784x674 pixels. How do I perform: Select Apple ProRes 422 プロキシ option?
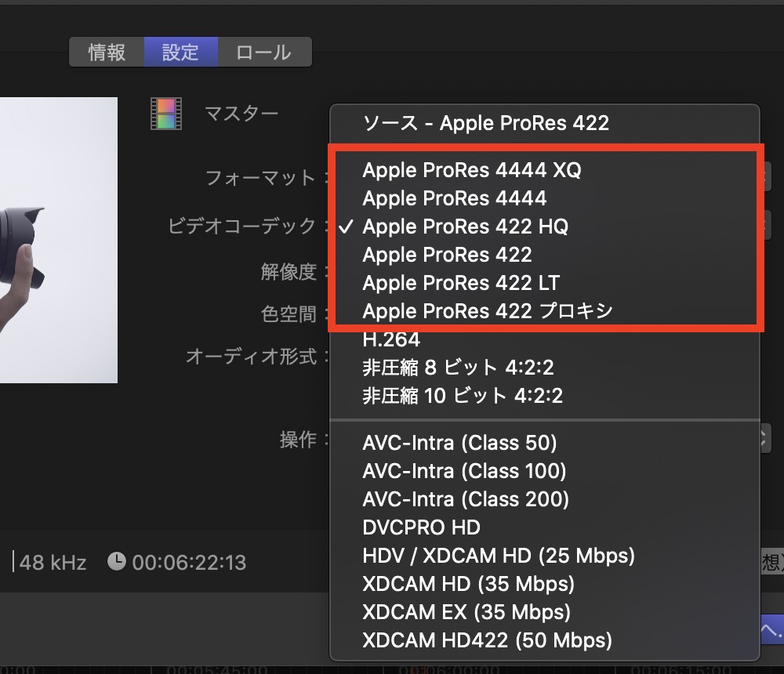tap(545, 311)
